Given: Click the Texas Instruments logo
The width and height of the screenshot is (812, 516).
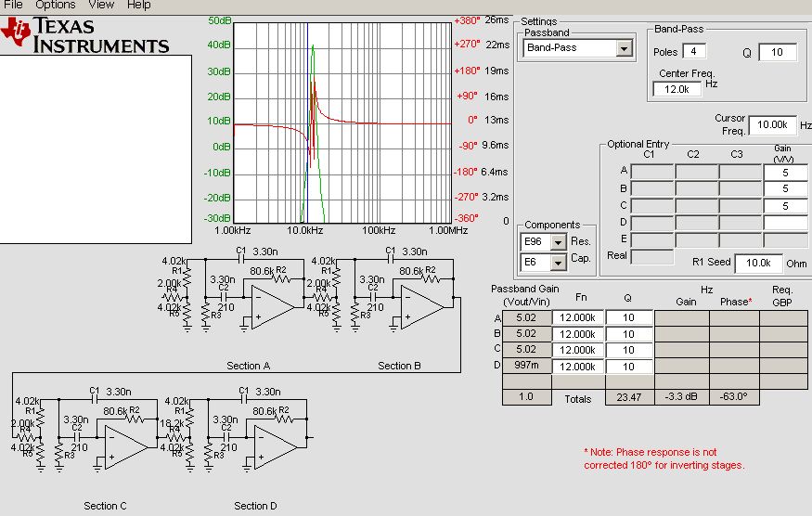Looking at the screenshot, I should (x=85, y=35).
